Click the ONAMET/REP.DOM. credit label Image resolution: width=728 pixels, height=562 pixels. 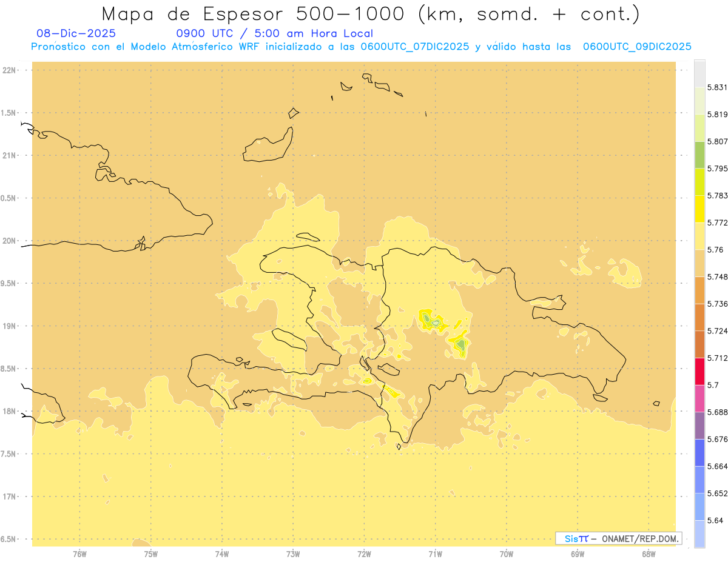pyautogui.click(x=641, y=538)
